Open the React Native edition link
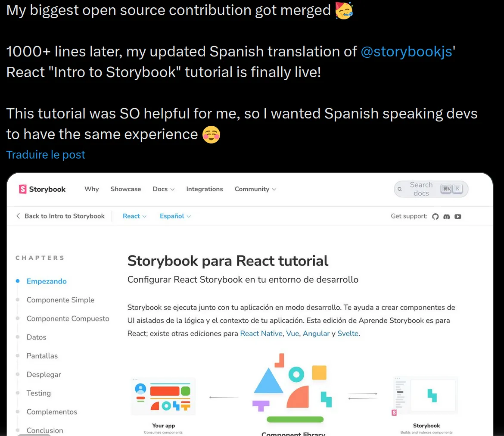Screen dimensions: 504x436 pyautogui.click(x=261, y=333)
